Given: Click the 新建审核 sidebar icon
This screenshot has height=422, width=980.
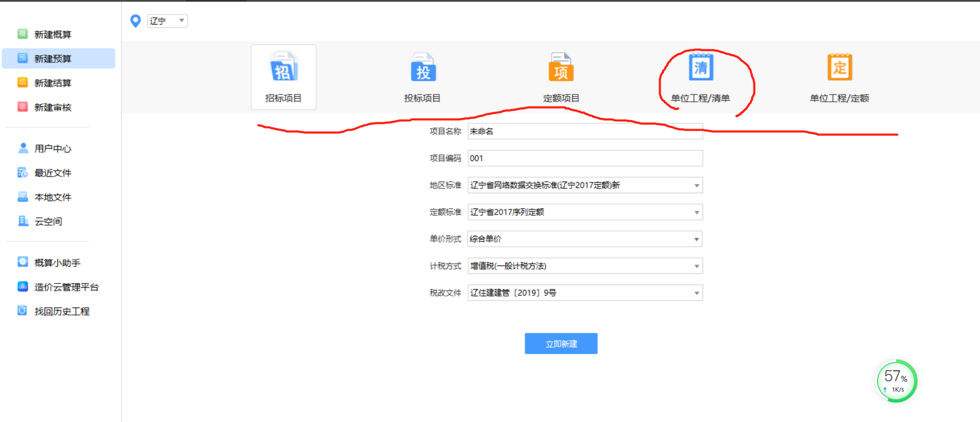Looking at the screenshot, I should tap(23, 107).
